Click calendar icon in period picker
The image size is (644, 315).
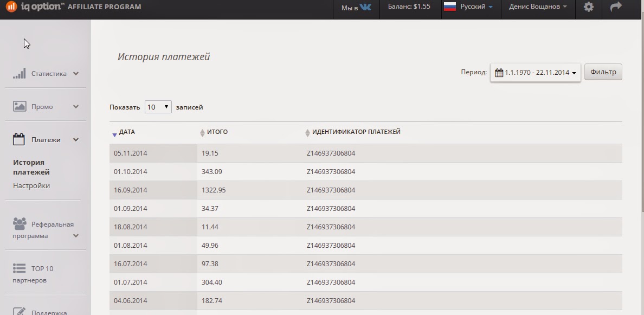(x=499, y=73)
